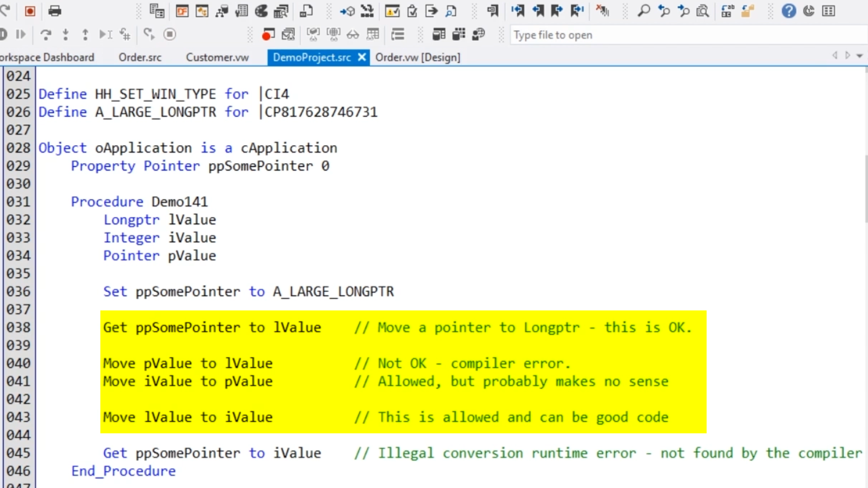Click the print icon in toolbar
The width and height of the screenshot is (868, 488).
click(55, 11)
